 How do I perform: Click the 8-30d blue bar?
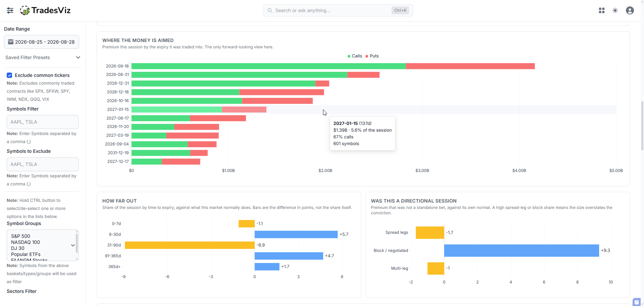point(296,234)
